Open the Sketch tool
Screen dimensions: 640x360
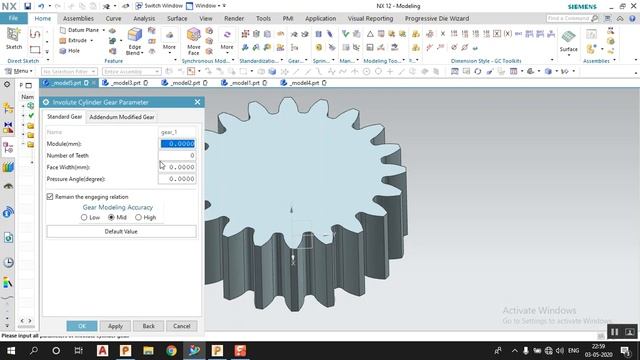(x=13, y=39)
